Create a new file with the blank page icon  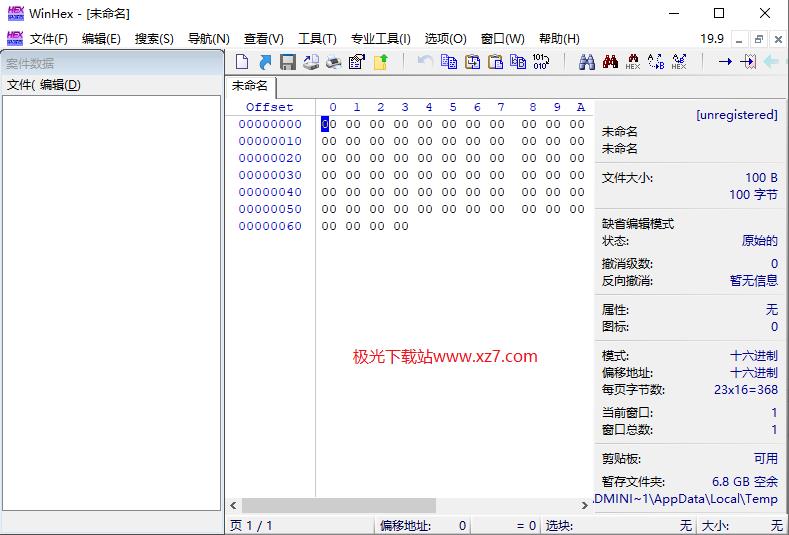click(242, 62)
